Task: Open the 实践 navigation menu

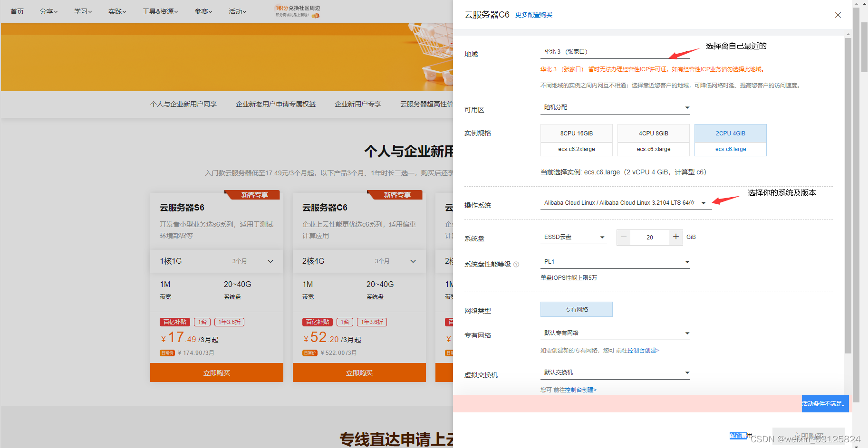Action: point(117,11)
